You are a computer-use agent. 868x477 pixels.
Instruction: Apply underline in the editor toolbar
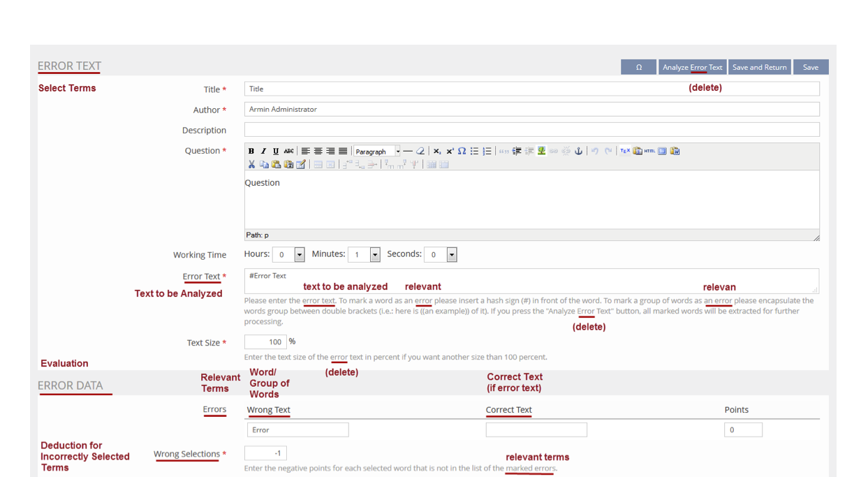coord(276,151)
